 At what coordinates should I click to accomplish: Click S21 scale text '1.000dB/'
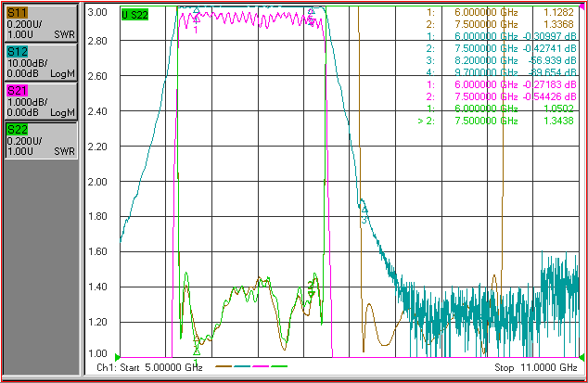[x=28, y=102]
